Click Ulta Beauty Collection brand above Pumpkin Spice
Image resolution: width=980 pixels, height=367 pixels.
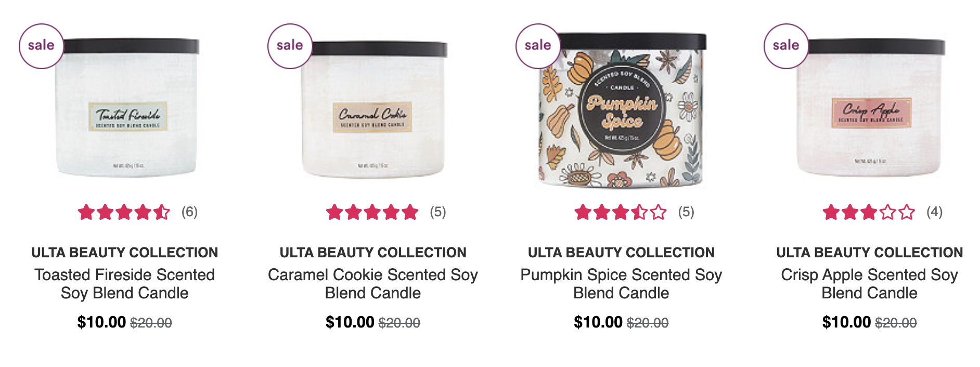(x=621, y=253)
